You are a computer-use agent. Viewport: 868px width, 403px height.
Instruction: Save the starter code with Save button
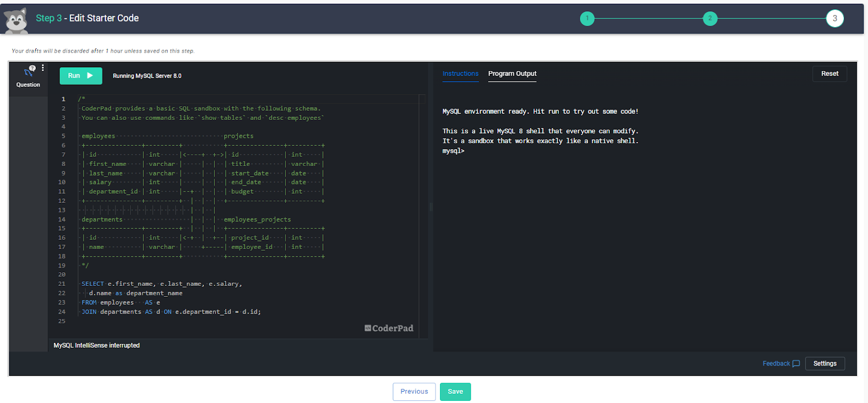pyautogui.click(x=455, y=392)
